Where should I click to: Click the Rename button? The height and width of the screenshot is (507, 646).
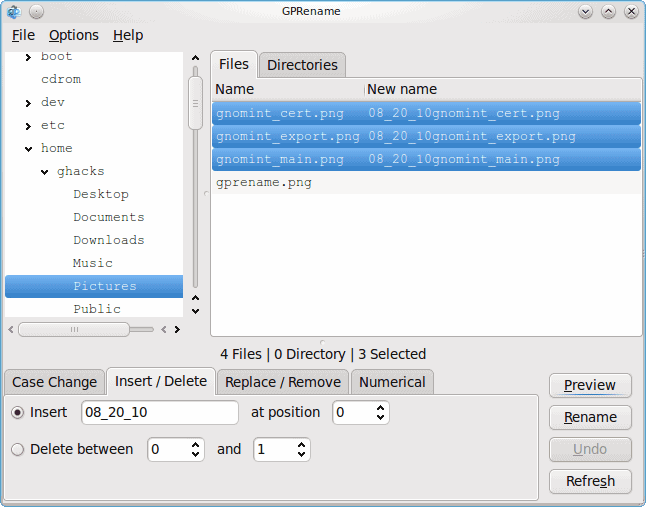click(x=590, y=417)
